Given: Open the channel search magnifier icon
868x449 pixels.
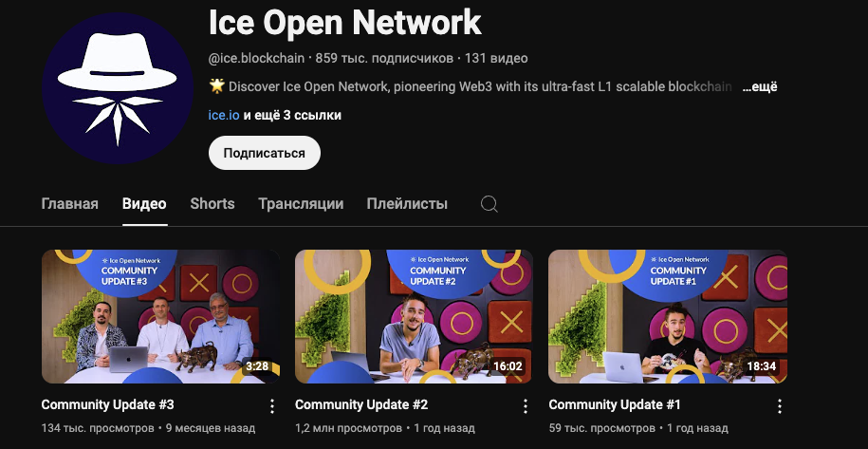Looking at the screenshot, I should coord(489,204).
